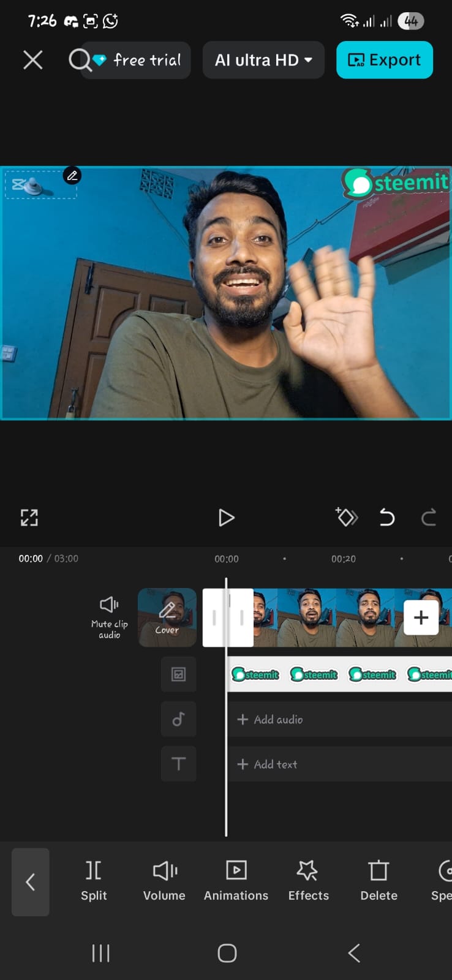This screenshot has height=980, width=452.
Task: Choose the Split tool
Action: tap(94, 881)
